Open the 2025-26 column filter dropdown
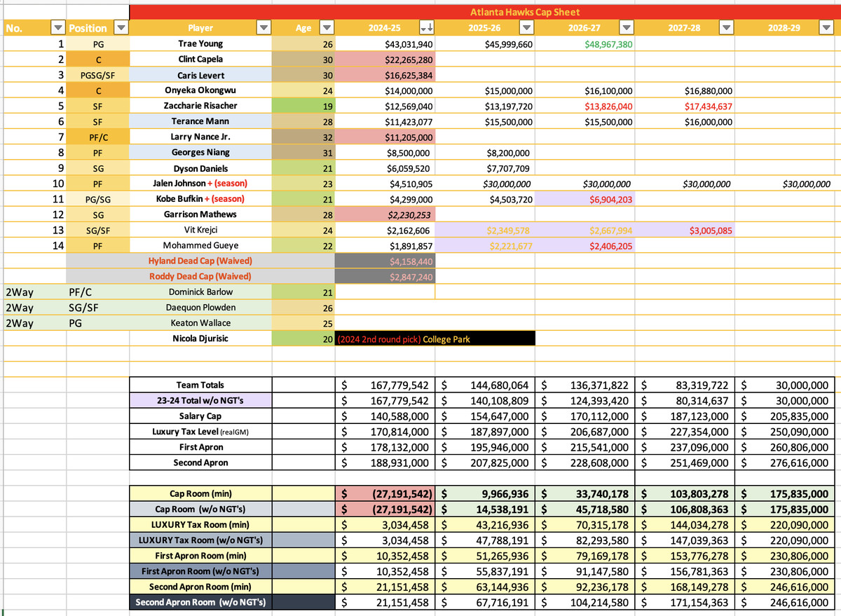This screenshot has width=841, height=616. coord(526,28)
